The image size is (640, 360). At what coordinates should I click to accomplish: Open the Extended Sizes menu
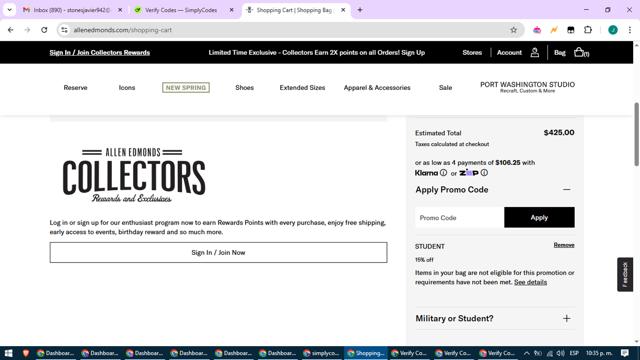(302, 87)
